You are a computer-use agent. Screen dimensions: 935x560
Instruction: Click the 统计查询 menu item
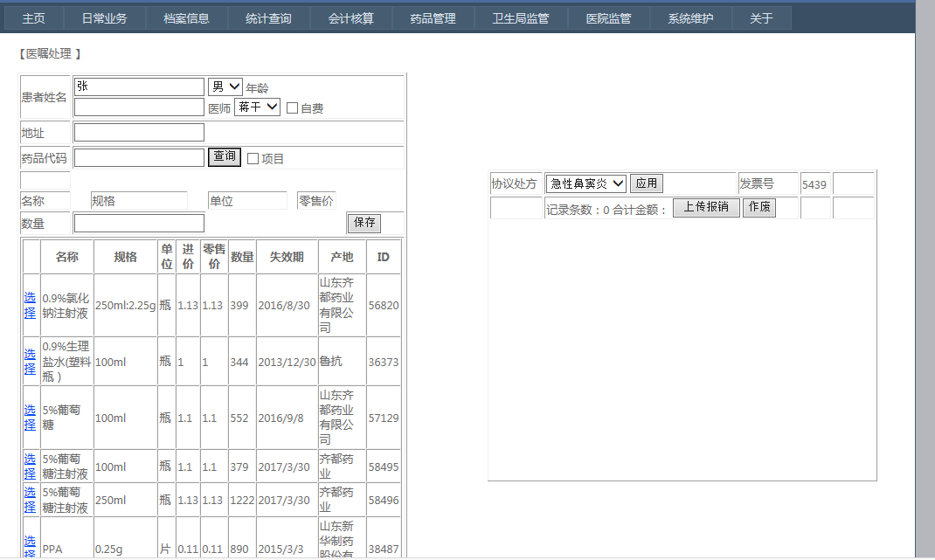pyautogui.click(x=268, y=18)
